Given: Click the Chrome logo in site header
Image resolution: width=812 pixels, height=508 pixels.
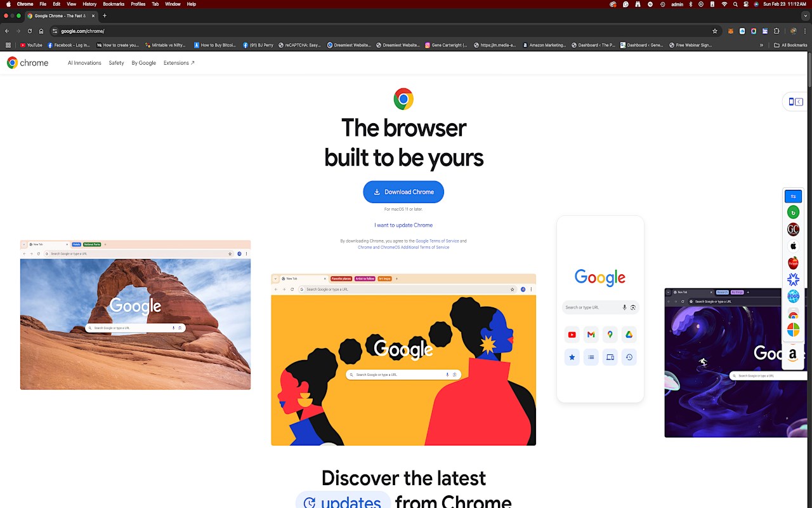Looking at the screenshot, I should point(27,63).
